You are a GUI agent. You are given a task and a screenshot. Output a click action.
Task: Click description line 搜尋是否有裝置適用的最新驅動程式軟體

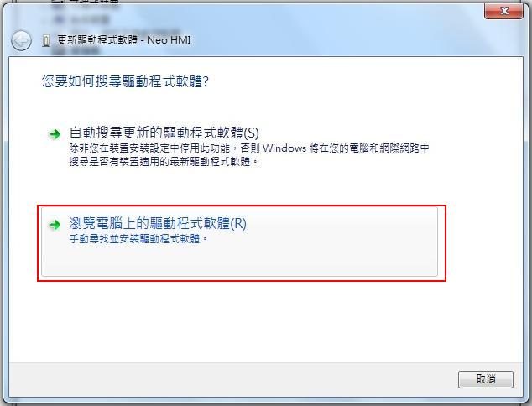[x=159, y=162]
